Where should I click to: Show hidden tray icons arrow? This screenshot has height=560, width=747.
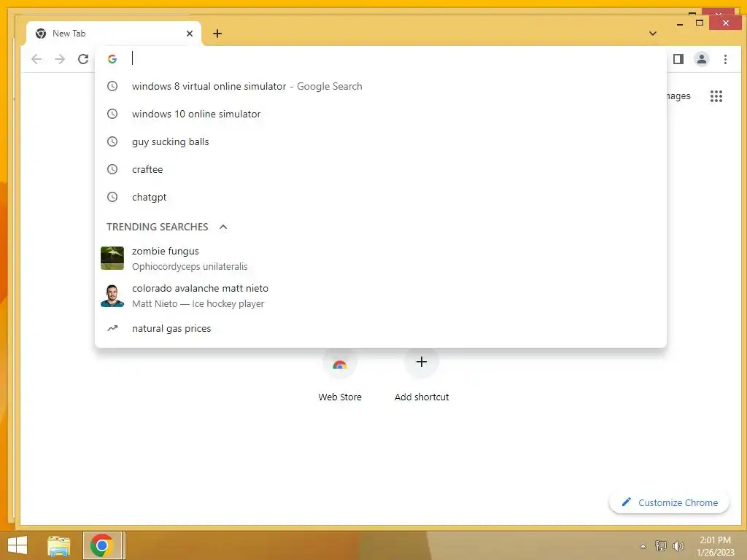643,546
